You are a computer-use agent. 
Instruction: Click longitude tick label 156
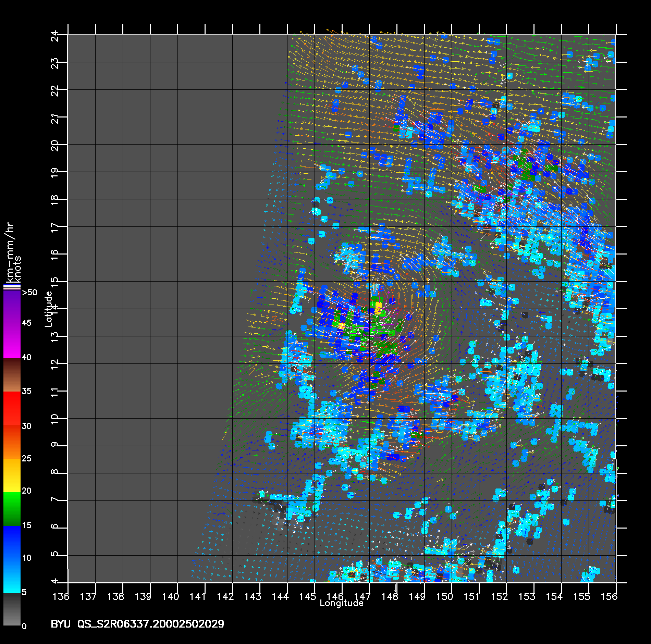tap(609, 597)
